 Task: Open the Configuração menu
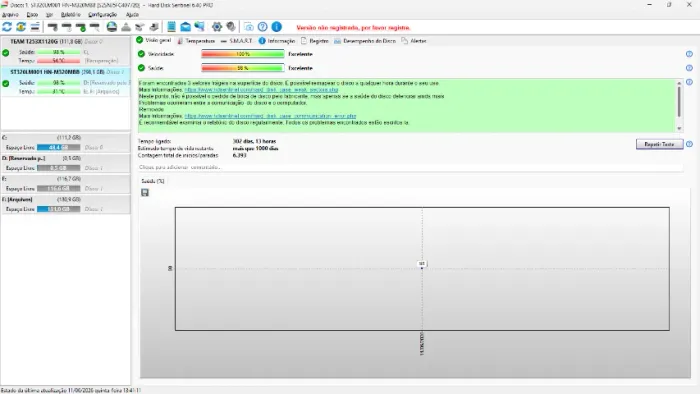tap(102, 15)
